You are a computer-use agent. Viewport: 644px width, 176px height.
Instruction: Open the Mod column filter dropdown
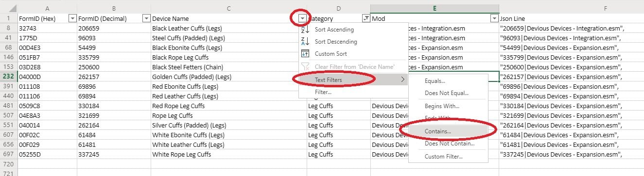495,18
